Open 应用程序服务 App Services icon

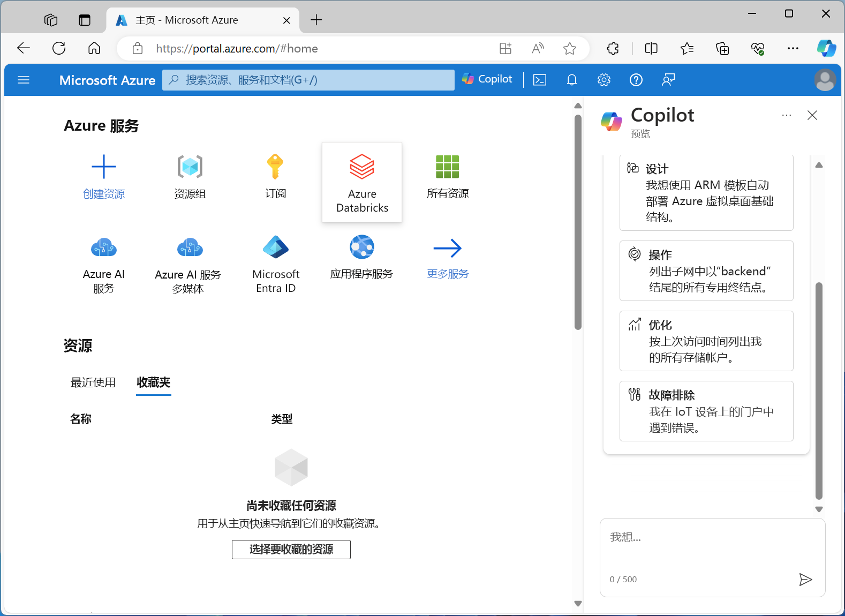362,247
